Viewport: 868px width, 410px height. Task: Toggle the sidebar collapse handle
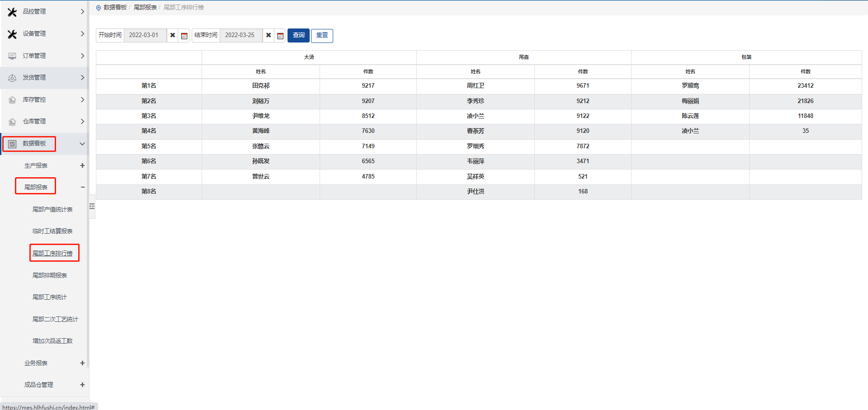(92, 207)
